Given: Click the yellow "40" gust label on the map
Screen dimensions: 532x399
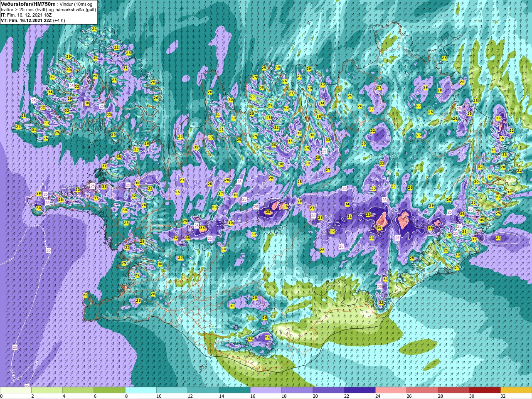Looking at the screenshot, I should coord(230,223).
